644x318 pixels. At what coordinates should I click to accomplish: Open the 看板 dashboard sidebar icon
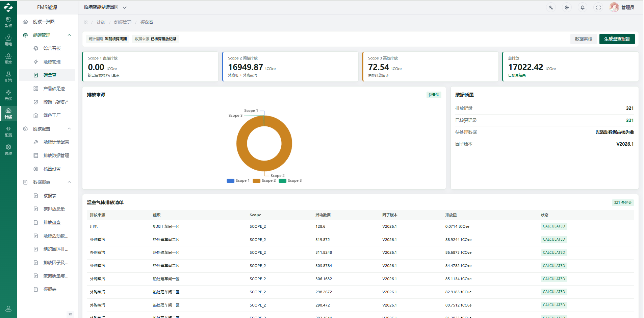[8, 22]
